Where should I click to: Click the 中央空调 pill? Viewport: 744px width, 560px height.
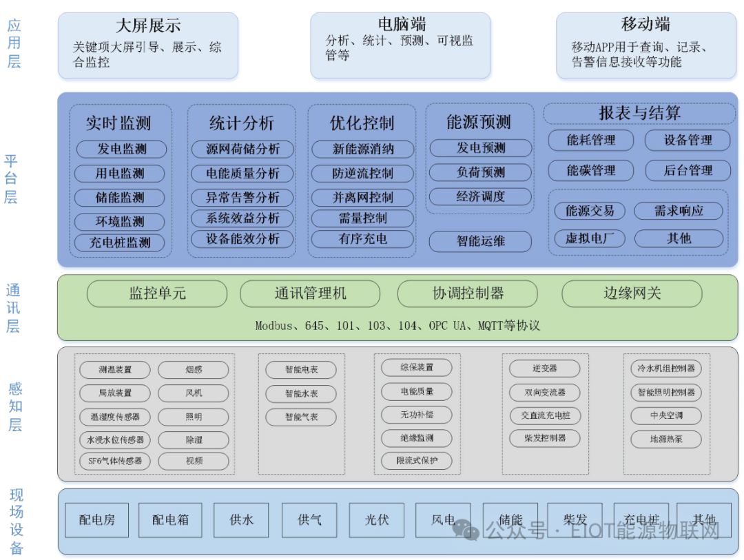pos(666,415)
